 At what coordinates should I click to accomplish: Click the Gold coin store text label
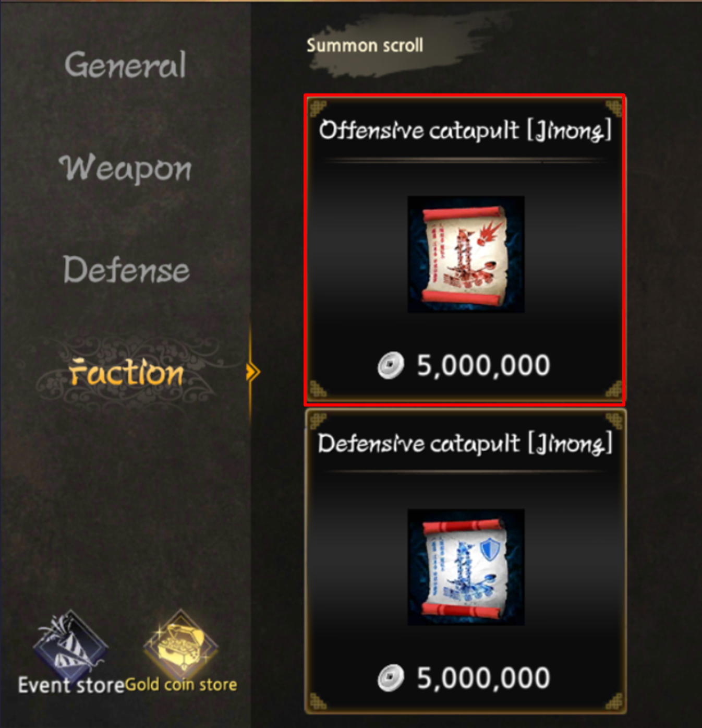tap(181, 685)
